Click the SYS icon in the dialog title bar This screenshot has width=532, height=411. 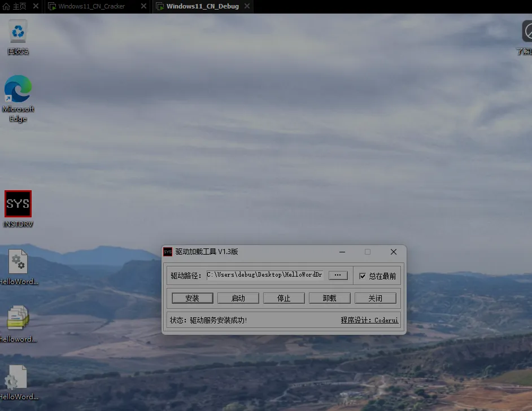[x=168, y=252]
